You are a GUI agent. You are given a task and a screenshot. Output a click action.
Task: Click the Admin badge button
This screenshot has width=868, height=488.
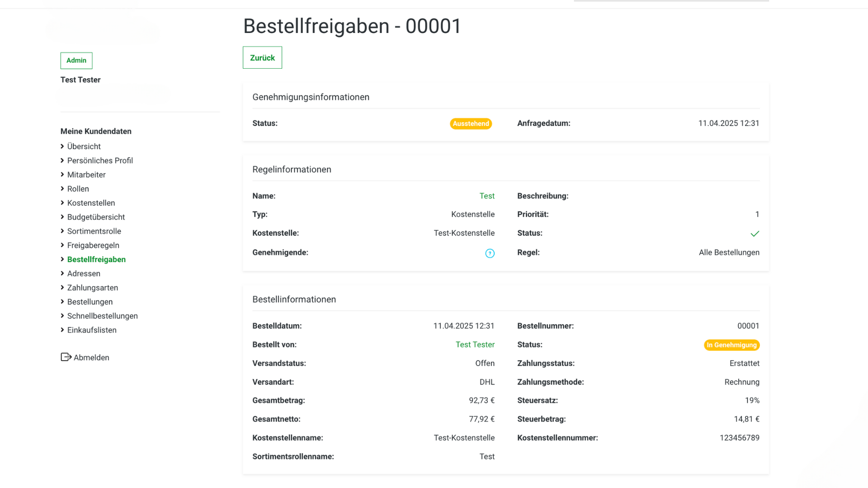pos(76,61)
